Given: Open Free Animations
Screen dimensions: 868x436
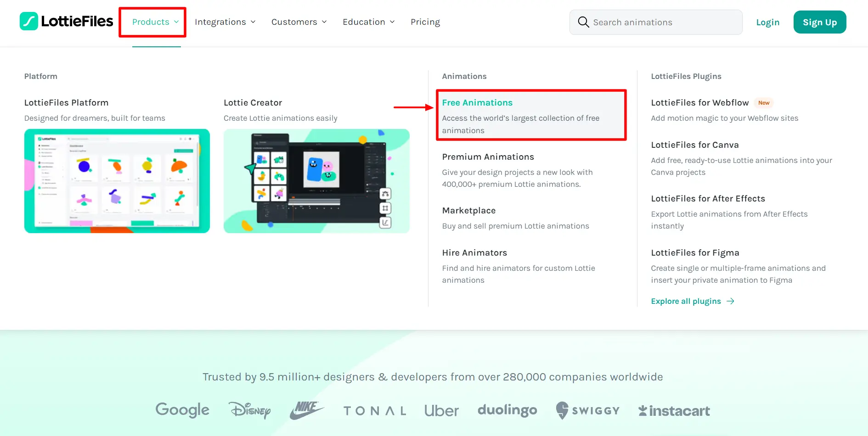Looking at the screenshot, I should (x=477, y=103).
